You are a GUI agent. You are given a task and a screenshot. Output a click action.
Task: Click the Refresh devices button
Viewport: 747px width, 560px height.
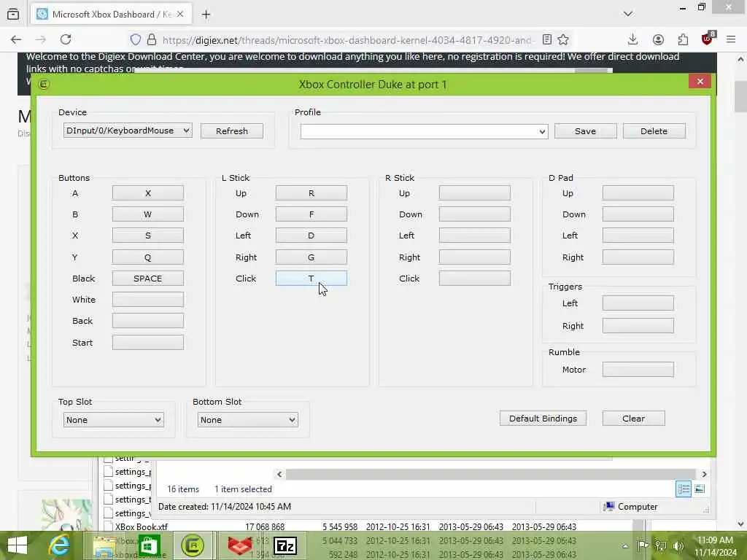coord(231,131)
